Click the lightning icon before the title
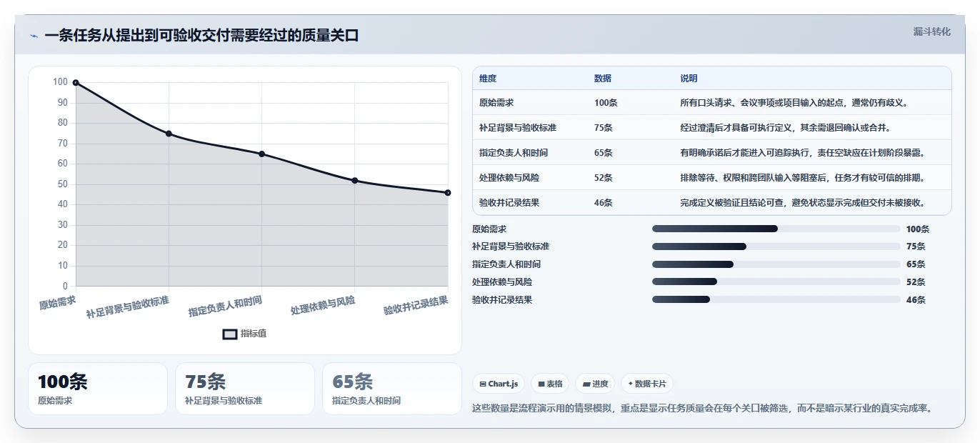The height and width of the screenshot is (443, 980). (x=34, y=36)
